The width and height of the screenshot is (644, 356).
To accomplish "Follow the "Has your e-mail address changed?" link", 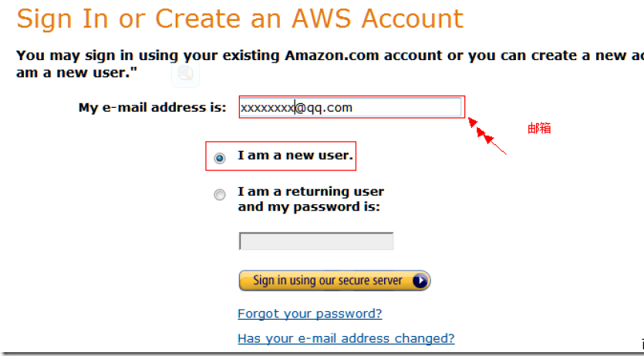I will (346, 338).
